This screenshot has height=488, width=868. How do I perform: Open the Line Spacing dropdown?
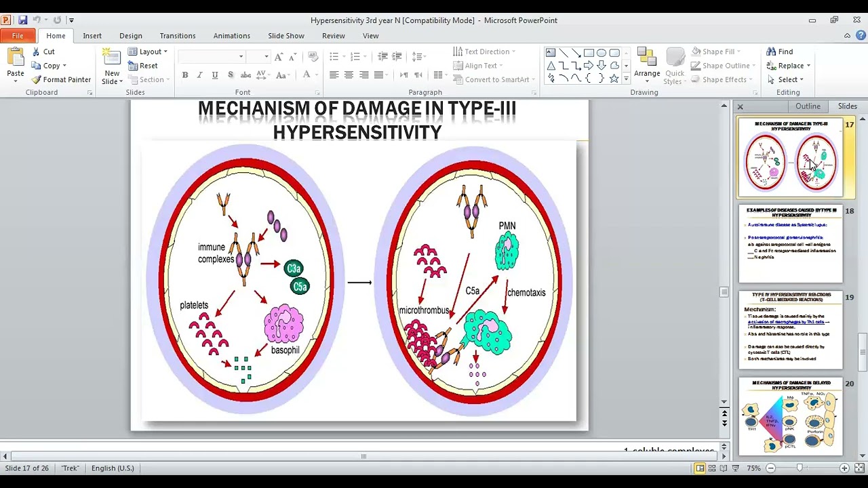[x=419, y=57]
